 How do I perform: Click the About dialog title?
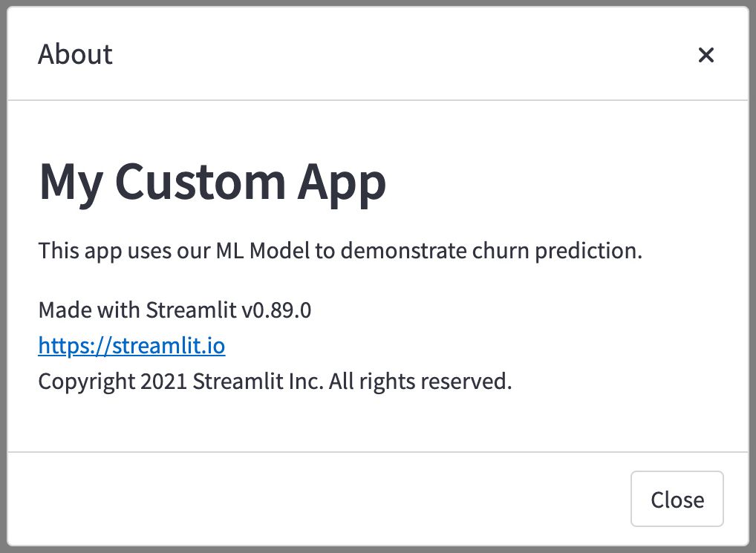75,54
